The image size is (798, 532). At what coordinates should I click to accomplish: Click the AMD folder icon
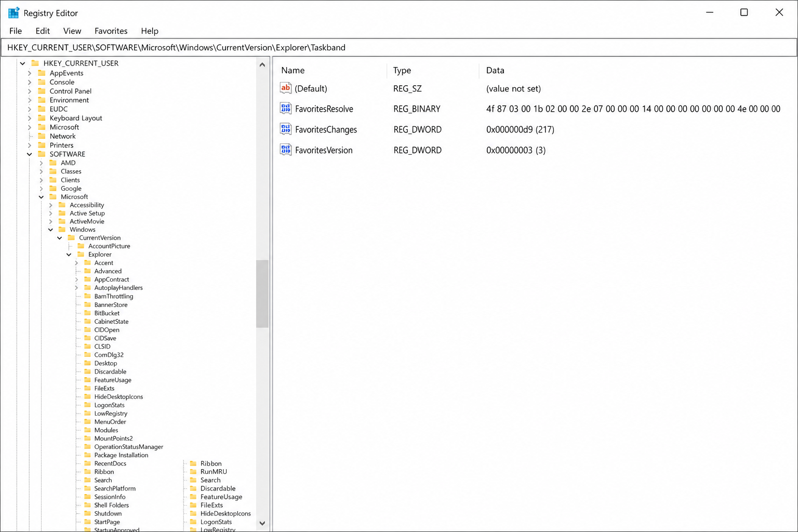53,163
